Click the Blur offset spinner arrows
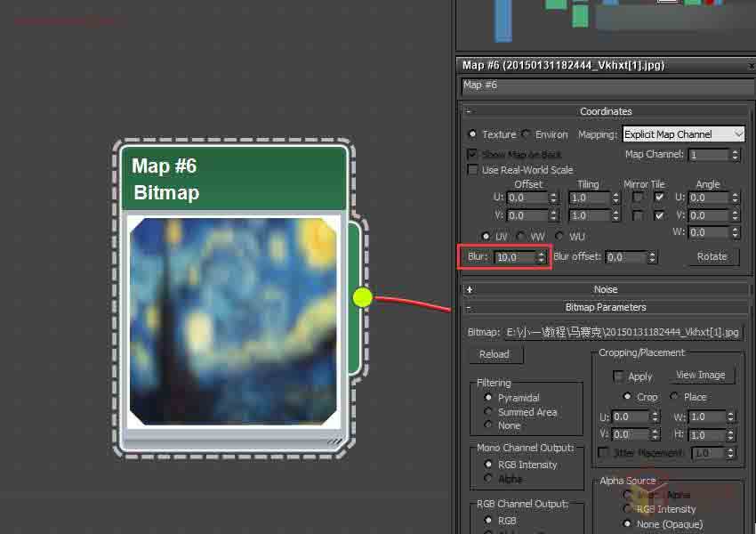756x534 pixels. coord(652,257)
